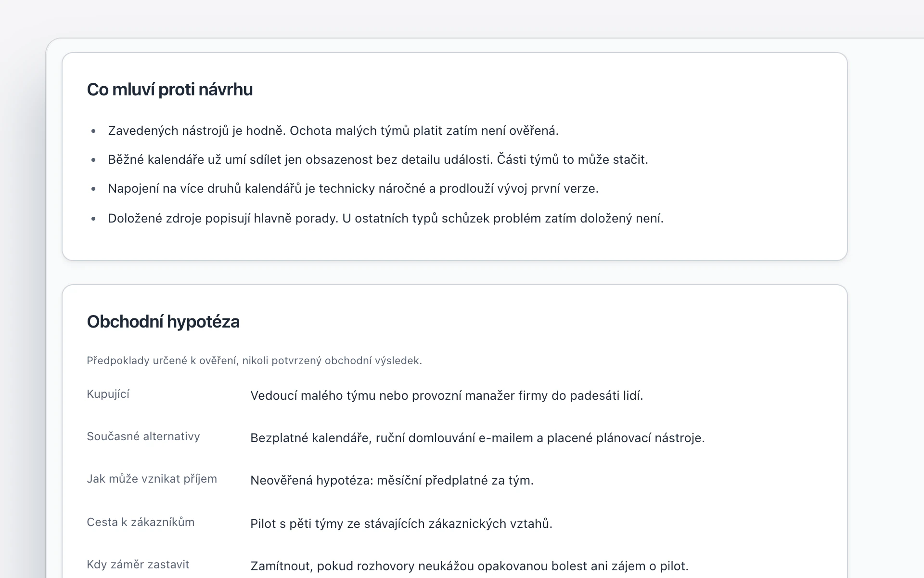The image size is (924, 578).
Task: Click the 'Kupující' row label
Action: tap(108, 394)
